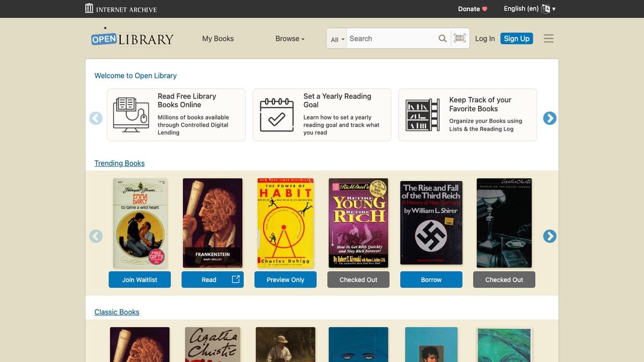Image resolution: width=644 pixels, height=362 pixels.
Task: Open the Agatha Christie cover in Classic Books
Action: [x=213, y=345]
